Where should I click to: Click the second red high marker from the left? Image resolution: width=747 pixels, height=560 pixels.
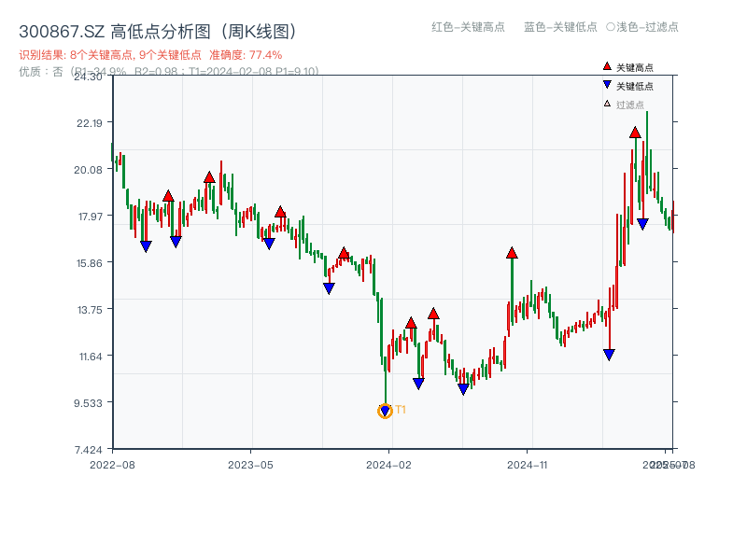click(209, 177)
